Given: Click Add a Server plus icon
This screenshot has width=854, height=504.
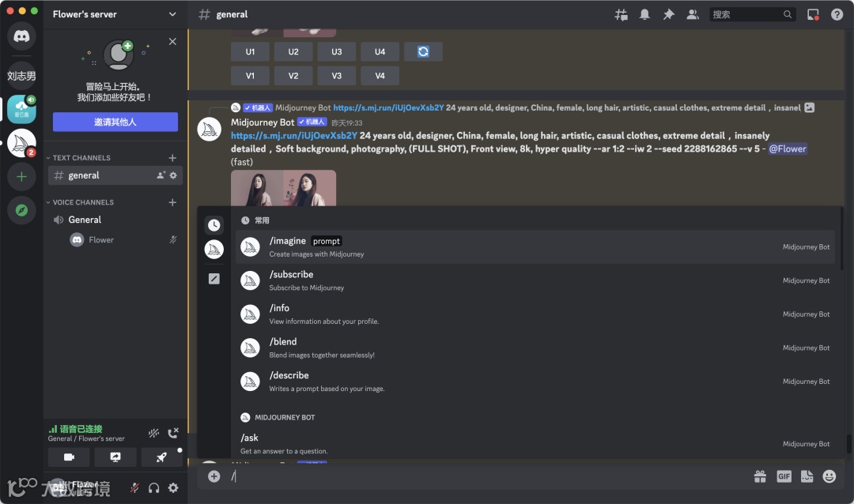Looking at the screenshot, I should [x=21, y=176].
